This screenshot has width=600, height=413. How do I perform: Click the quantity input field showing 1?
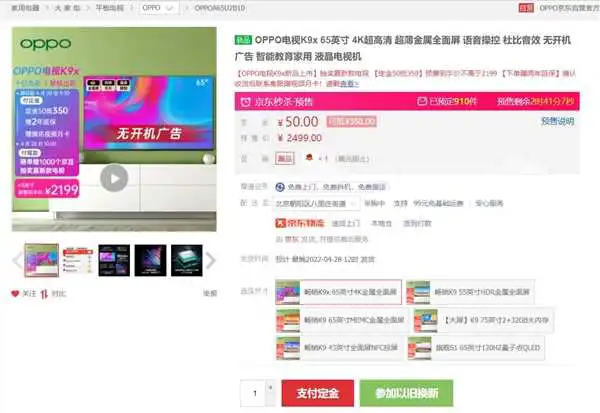click(253, 393)
